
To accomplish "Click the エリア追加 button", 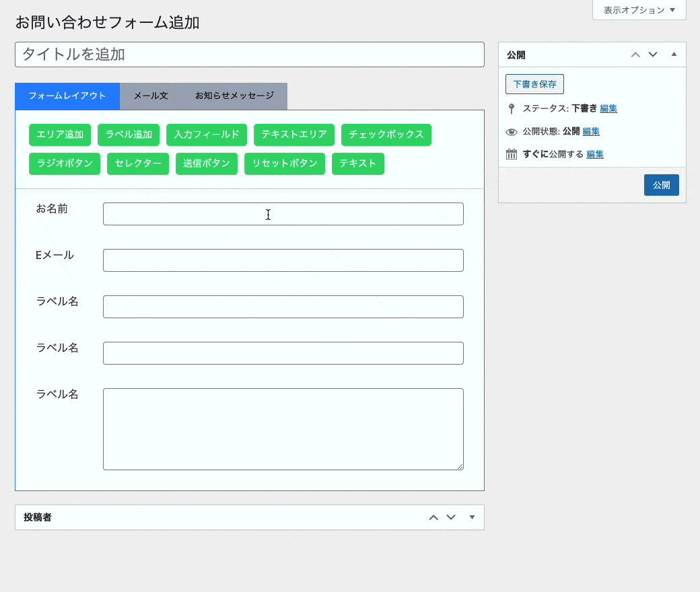I will click(60, 135).
